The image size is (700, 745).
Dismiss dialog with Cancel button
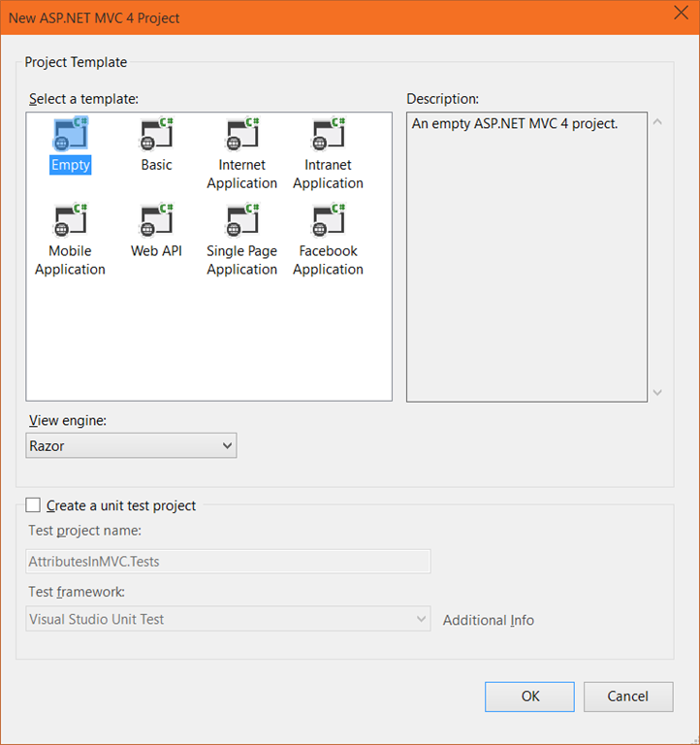coord(628,696)
